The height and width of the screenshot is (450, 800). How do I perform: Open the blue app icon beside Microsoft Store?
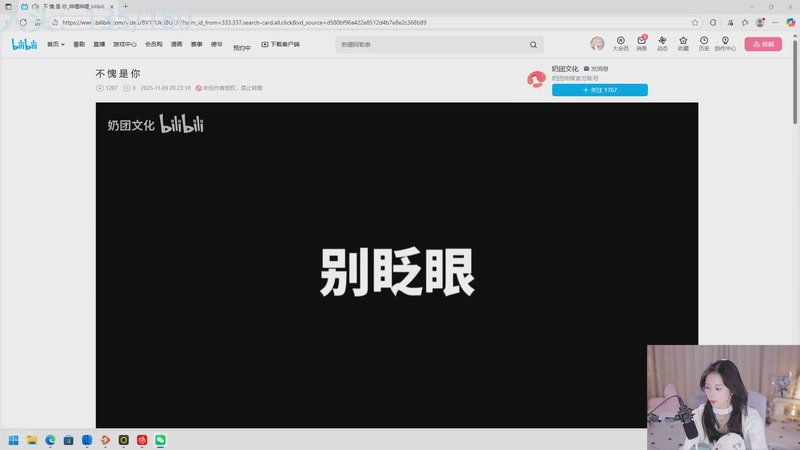(87, 440)
